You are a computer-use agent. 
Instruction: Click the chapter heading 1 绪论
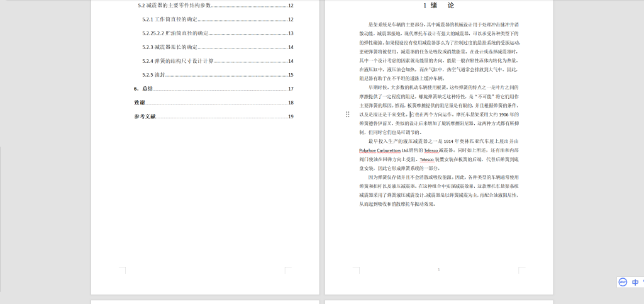pyautogui.click(x=438, y=6)
